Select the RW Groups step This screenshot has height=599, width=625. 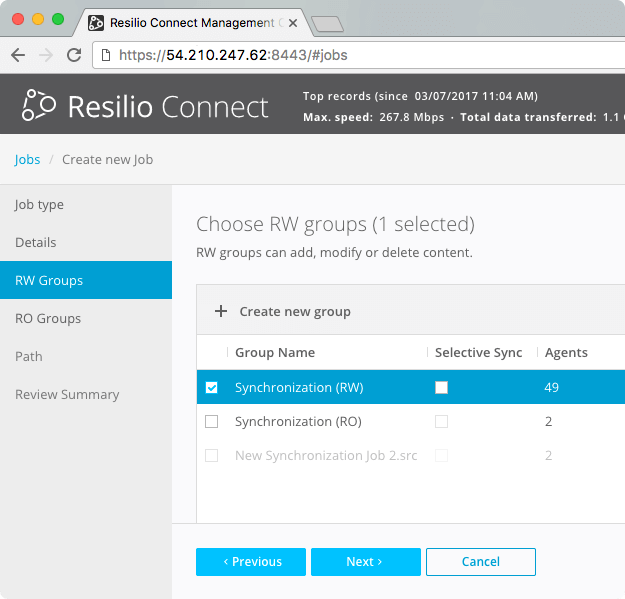coord(86,280)
